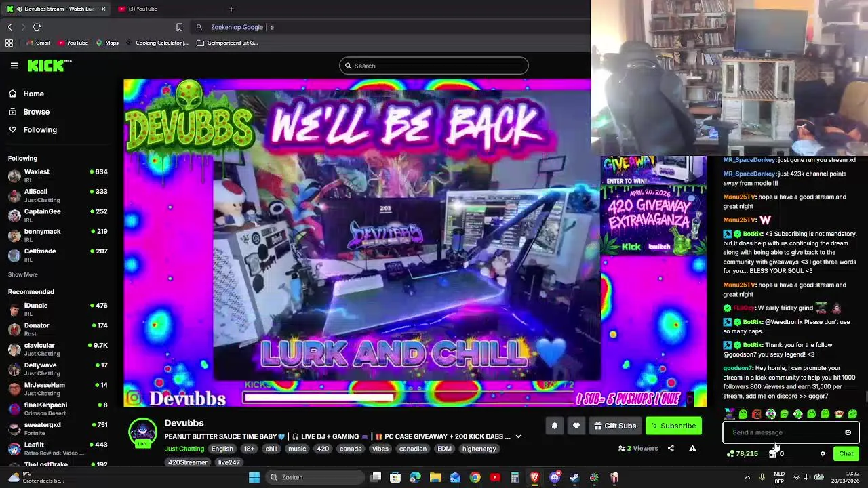
Task: Focus the Kick Search field
Action: [434, 66]
